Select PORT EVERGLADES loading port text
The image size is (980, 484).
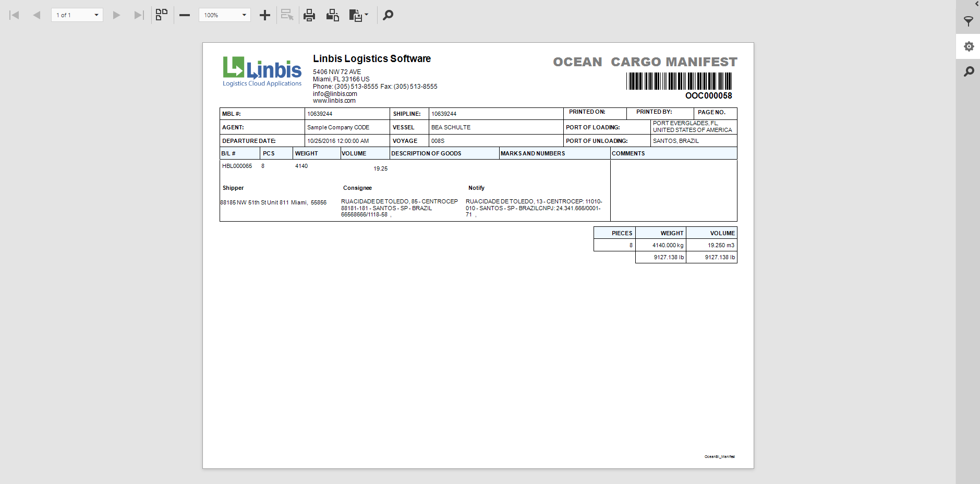click(692, 127)
